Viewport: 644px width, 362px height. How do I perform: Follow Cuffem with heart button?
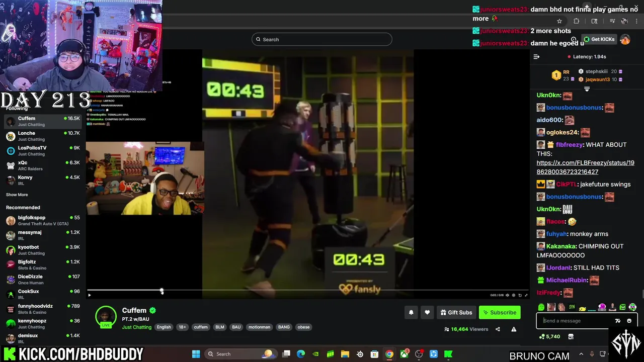click(x=427, y=312)
